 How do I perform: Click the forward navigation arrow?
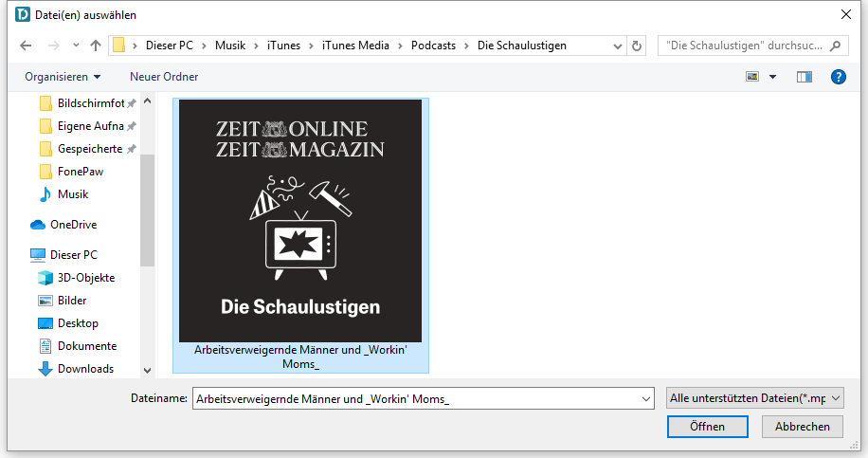click(x=53, y=46)
